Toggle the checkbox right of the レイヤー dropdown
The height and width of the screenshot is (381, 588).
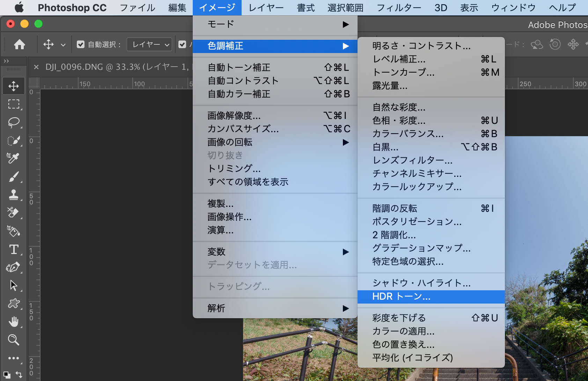(182, 44)
